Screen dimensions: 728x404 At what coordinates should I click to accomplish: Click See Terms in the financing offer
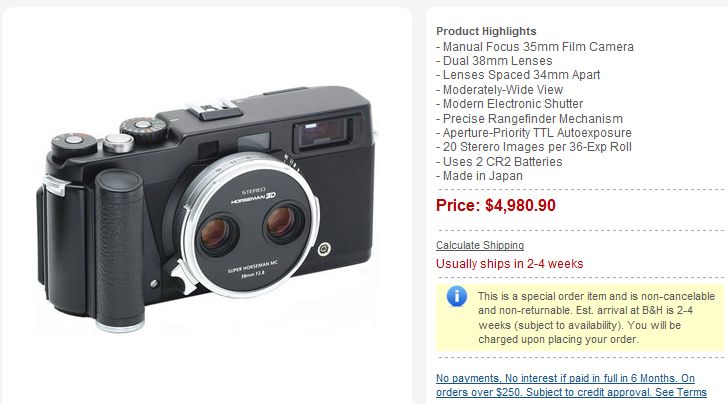pyautogui.click(x=681, y=392)
